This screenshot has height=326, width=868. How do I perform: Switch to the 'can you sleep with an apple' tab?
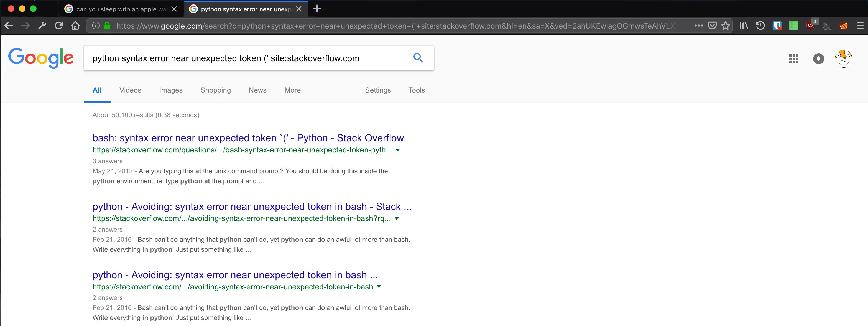click(x=121, y=9)
